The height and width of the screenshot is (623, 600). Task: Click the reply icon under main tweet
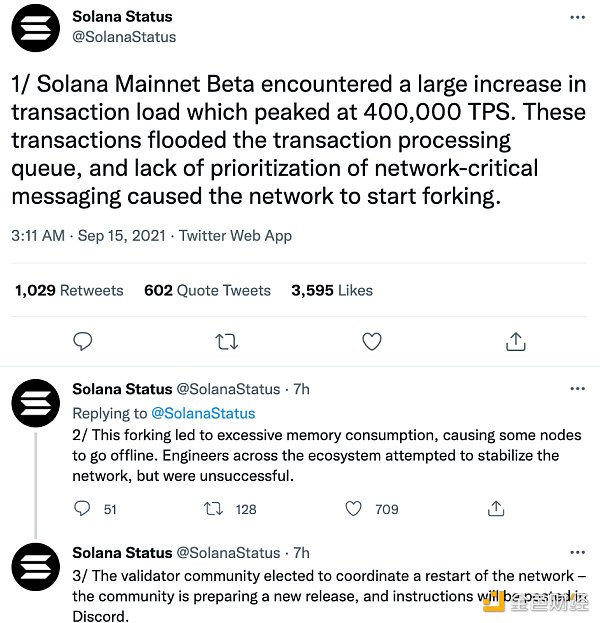(83, 341)
